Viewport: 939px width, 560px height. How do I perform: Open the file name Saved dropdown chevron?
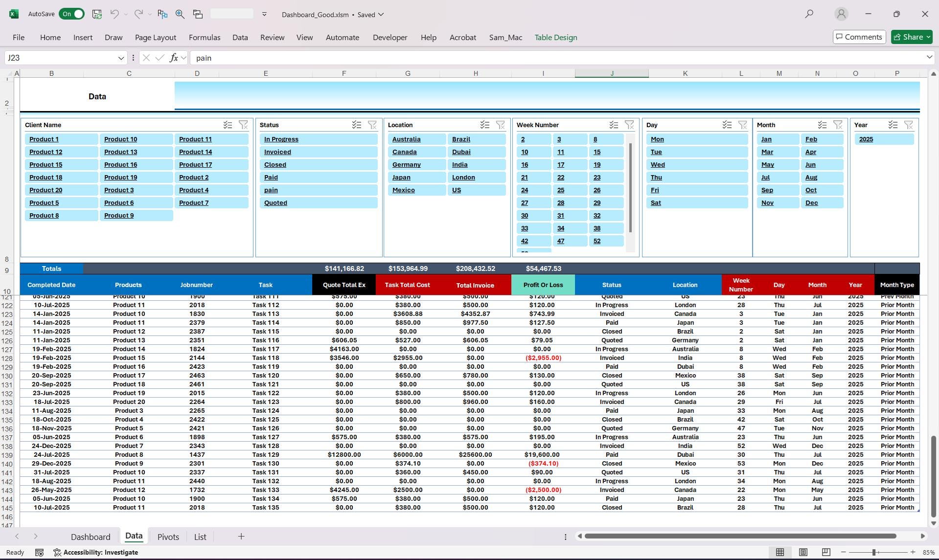[381, 15]
